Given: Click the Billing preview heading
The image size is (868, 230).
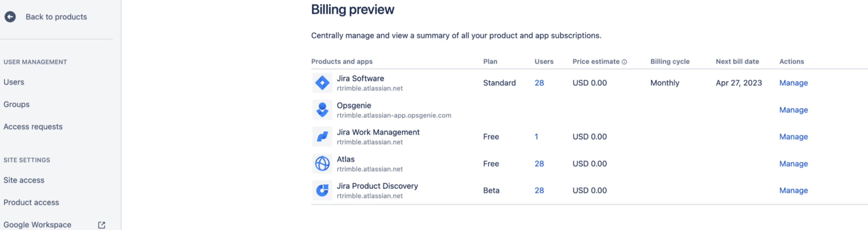Looking at the screenshot, I should click(353, 9).
